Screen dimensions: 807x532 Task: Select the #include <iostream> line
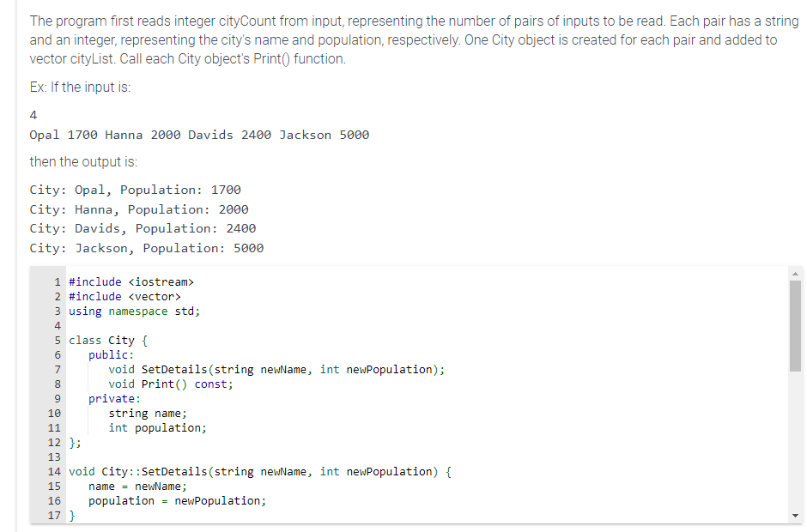click(130, 281)
